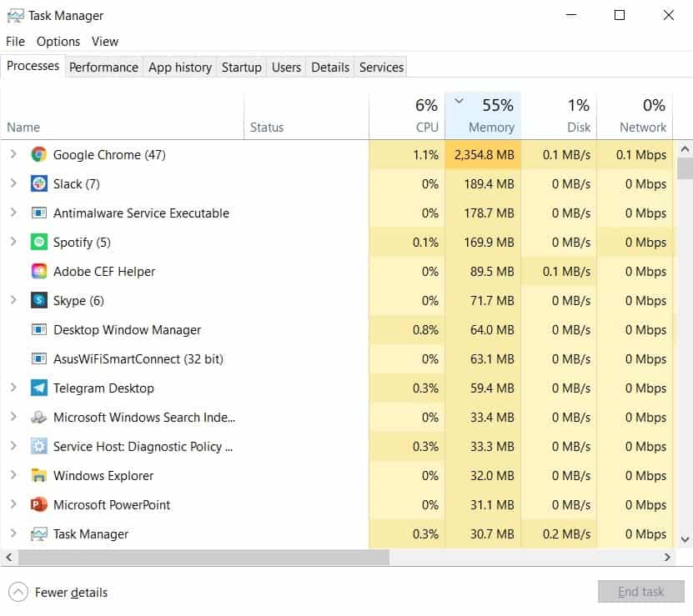Select the Google Chrome process icon
693x616 pixels.
click(38, 154)
